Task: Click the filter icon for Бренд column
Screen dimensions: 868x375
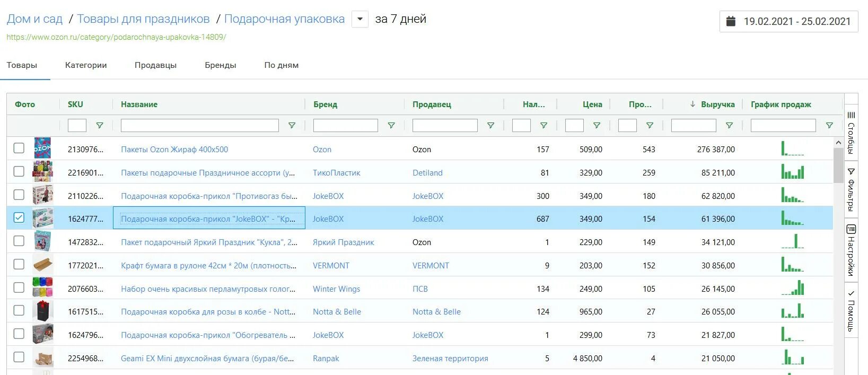Action: click(391, 126)
